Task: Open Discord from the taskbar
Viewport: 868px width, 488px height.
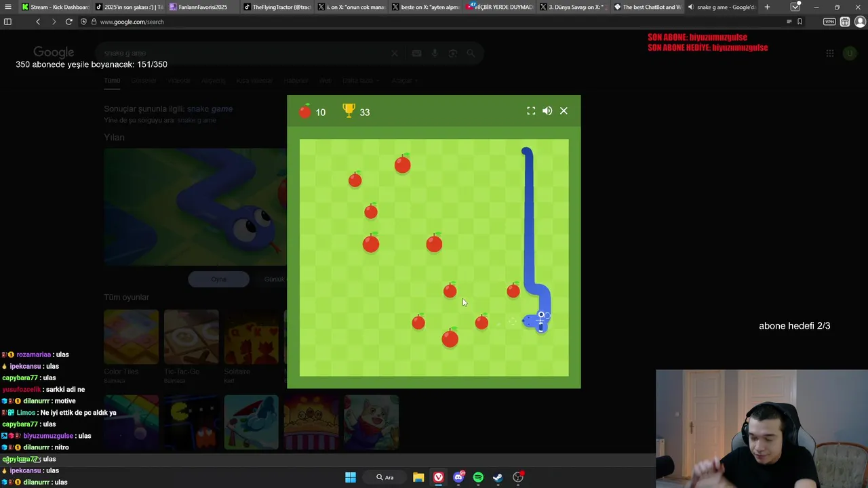Action: 459,477
